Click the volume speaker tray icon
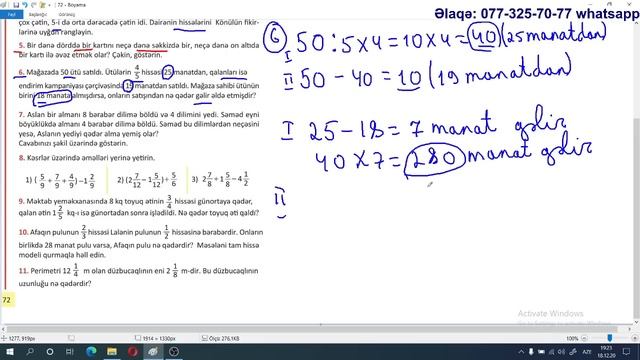 (562, 351)
